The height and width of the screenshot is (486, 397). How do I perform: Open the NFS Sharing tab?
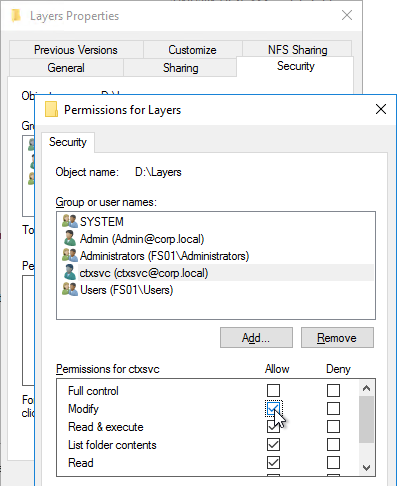click(x=297, y=50)
